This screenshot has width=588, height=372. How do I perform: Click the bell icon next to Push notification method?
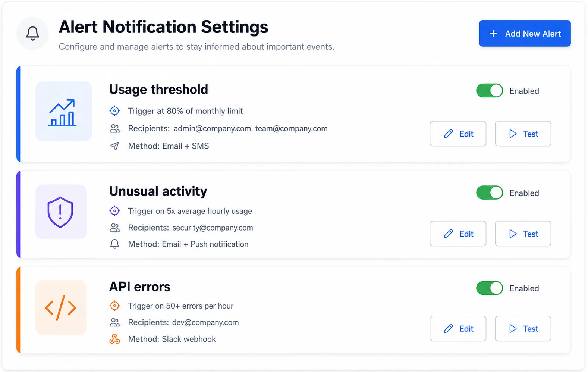coord(114,244)
